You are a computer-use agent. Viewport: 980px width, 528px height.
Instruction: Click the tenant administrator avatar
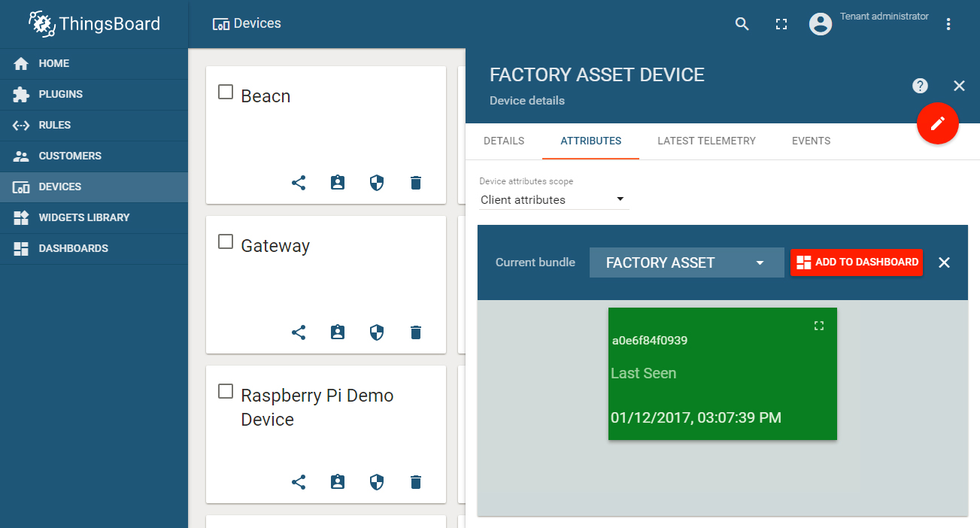click(821, 24)
